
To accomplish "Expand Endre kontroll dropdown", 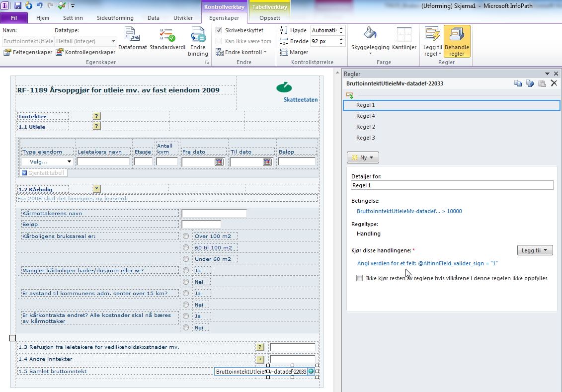I will tap(241, 52).
